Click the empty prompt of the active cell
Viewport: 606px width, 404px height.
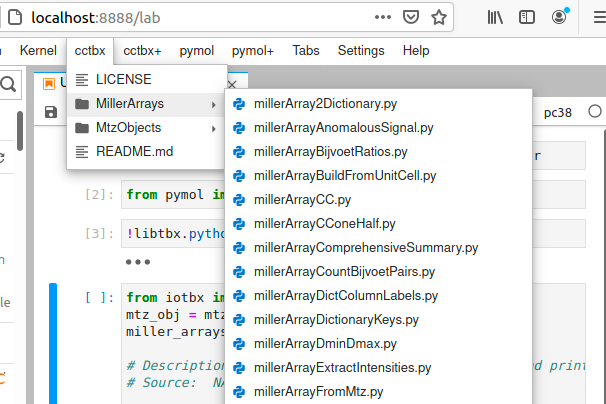point(99,298)
